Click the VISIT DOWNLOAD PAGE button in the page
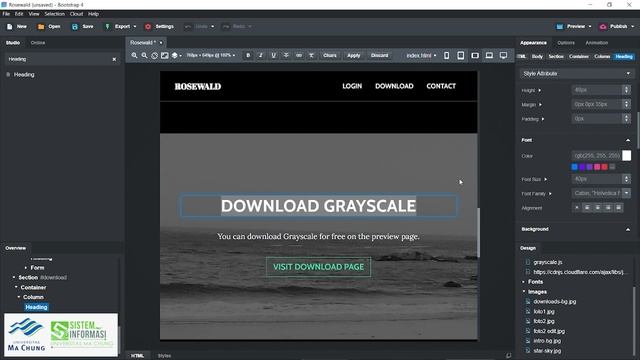Viewport: 640px width, 360px height. 318,267
